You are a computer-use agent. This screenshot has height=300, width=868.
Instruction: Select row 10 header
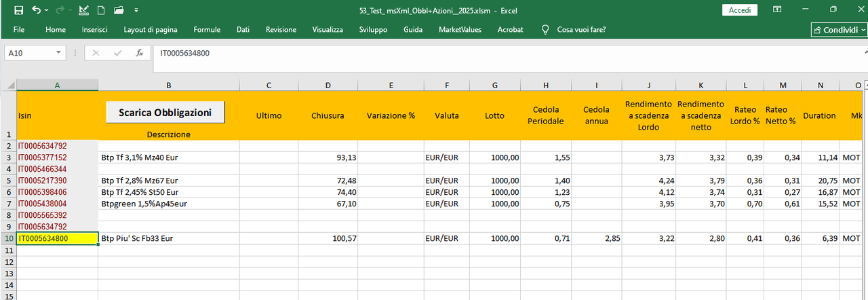click(8, 238)
